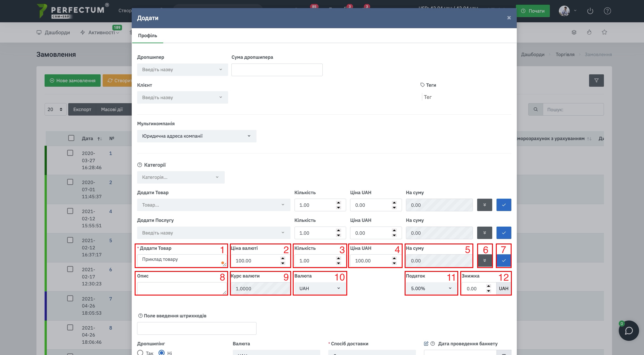Click the power logout icon in header
The width and height of the screenshot is (644, 355).
coord(590,11)
